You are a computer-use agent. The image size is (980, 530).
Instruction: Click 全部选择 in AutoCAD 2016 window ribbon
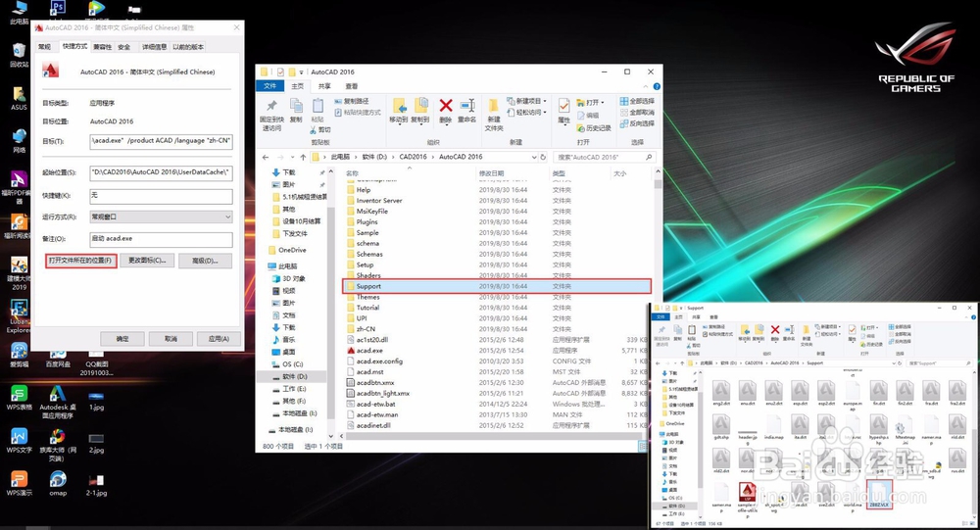coord(637,101)
